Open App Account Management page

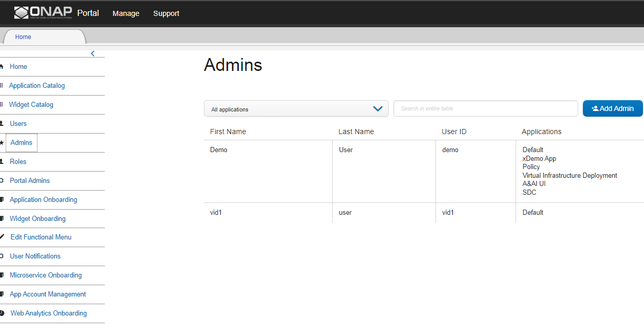point(48,294)
